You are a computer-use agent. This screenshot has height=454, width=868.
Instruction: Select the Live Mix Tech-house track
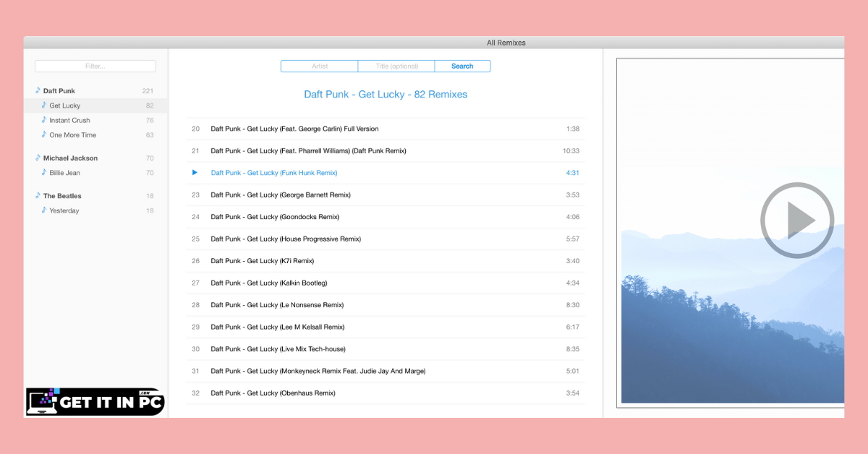386,349
